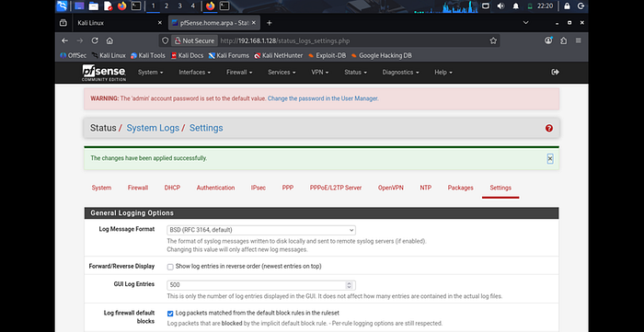Expand the Firewall navbar menu
The image size is (644, 332).
239,73
